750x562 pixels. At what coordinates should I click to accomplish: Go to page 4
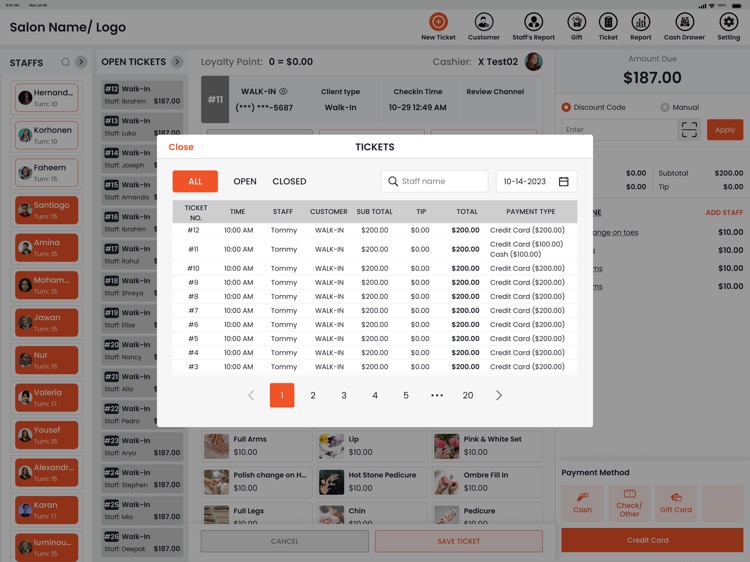(x=375, y=395)
